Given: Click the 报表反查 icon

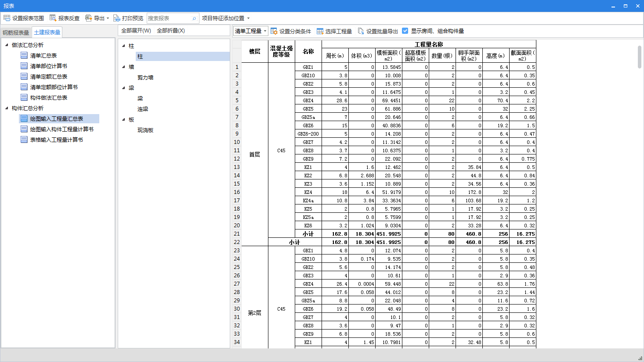Looking at the screenshot, I should coord(53,18).
